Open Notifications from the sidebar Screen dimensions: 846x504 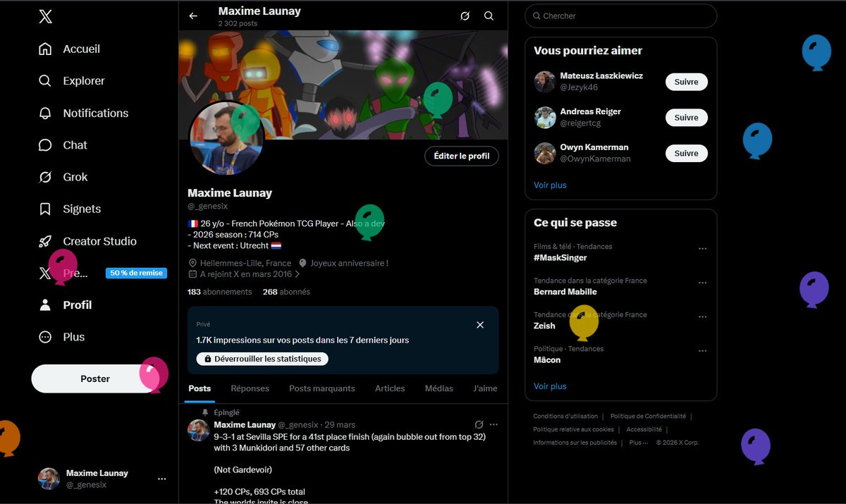click(83, 113)
